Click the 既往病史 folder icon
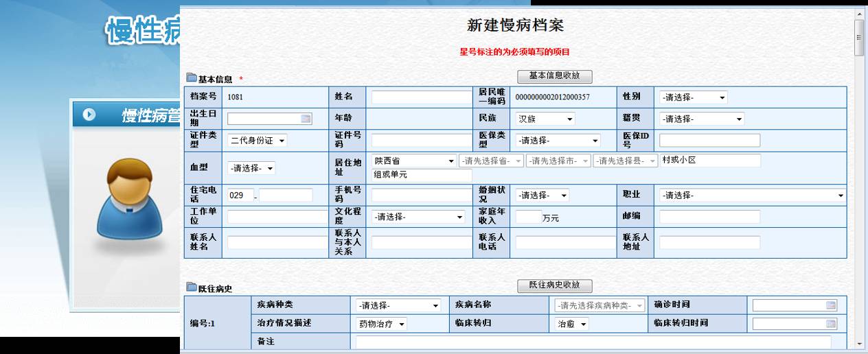This screenshot has height=354, width=868. [192, 287]
